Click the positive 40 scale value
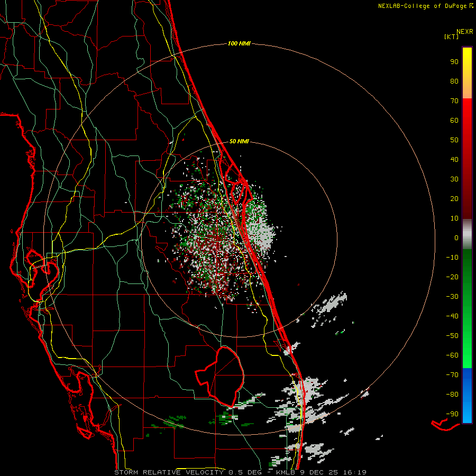Viewport: 476px width, 476px height. pyautogui.click(x=454, y=160)
